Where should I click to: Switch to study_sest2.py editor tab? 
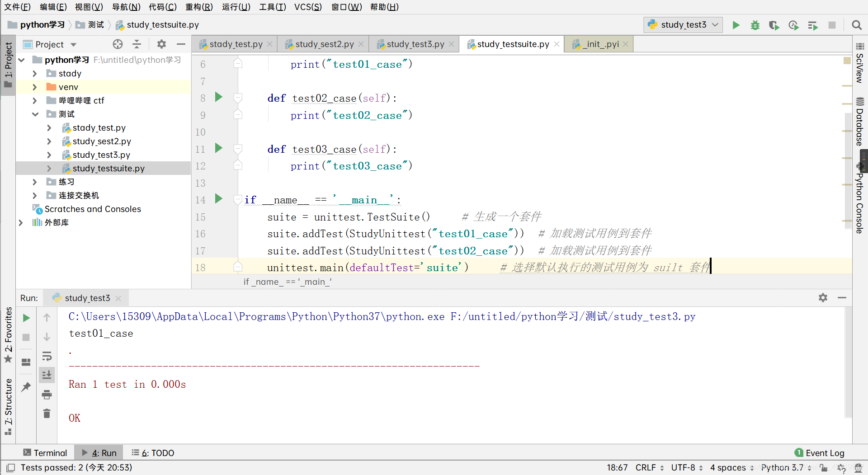324,44
